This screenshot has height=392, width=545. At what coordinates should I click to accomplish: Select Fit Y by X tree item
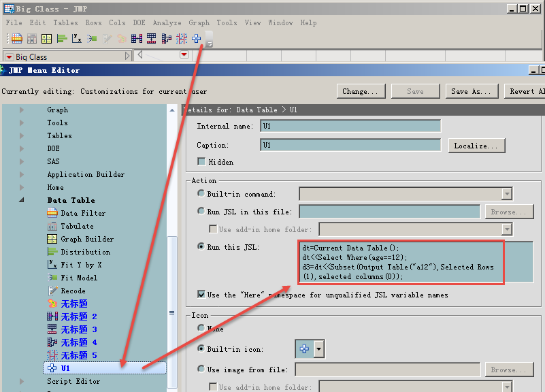coord(74,265)
